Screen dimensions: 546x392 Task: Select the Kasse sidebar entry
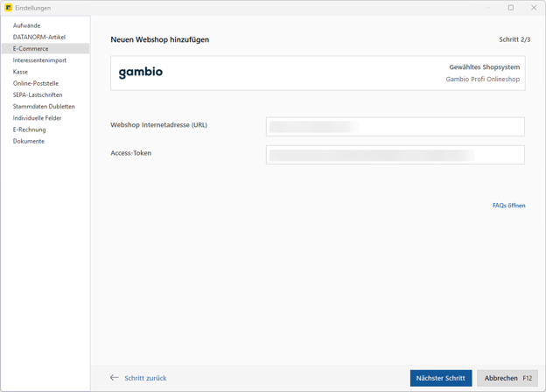pos(20,72)
